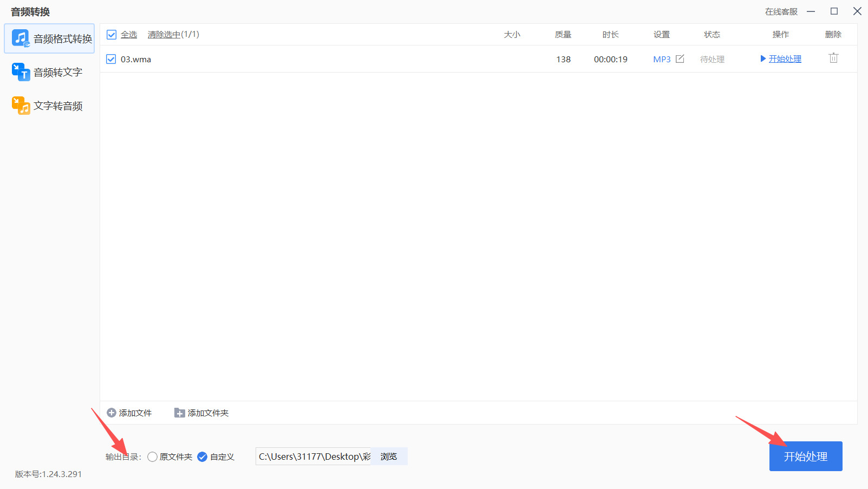Click the 质量 column header
Viewport: 868px width, 489px height.
563,35
